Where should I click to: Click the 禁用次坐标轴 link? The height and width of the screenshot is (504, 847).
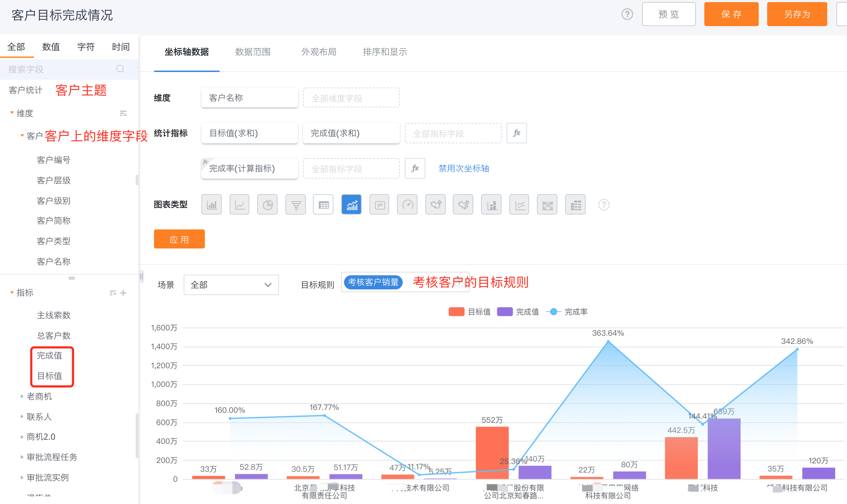(x=463, y=168)
